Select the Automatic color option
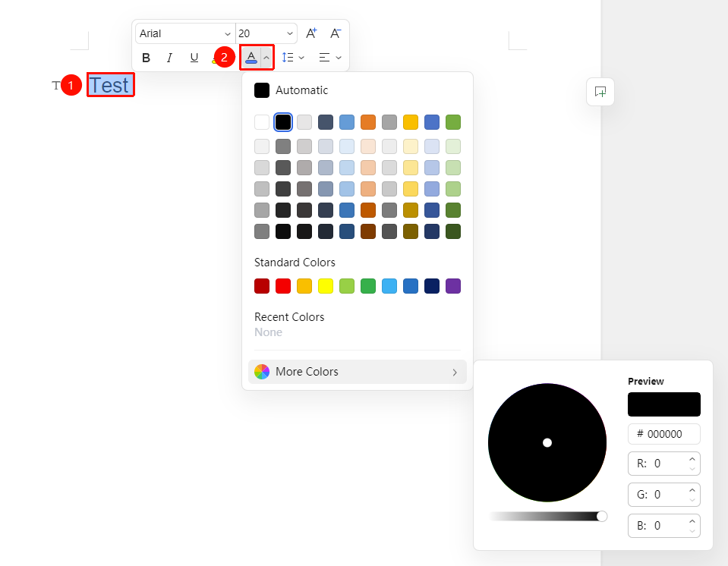This screenshot has height=566, width=728. click(x=358, y=90)
